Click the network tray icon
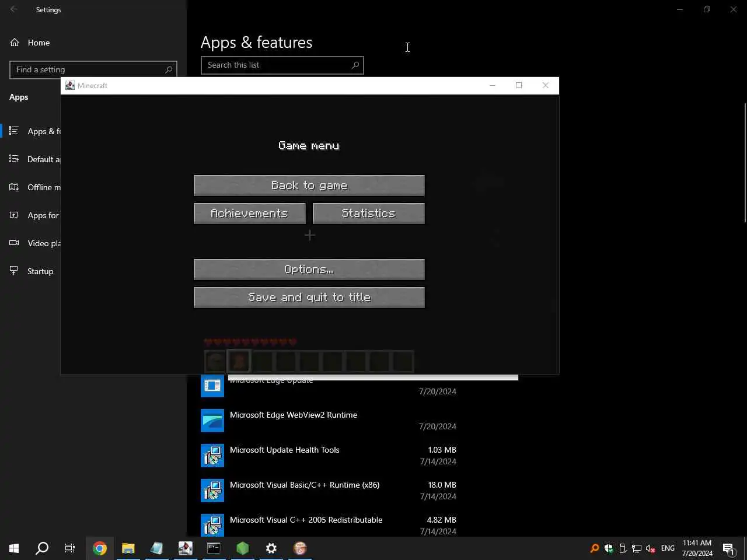Viewport: 747px width, 560px height. pos(637,548)
